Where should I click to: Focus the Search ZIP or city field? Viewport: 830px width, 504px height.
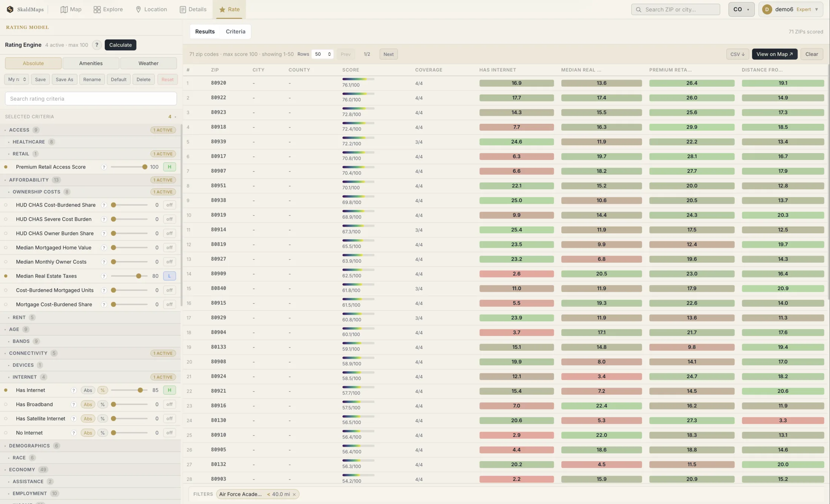coord(675,9)
